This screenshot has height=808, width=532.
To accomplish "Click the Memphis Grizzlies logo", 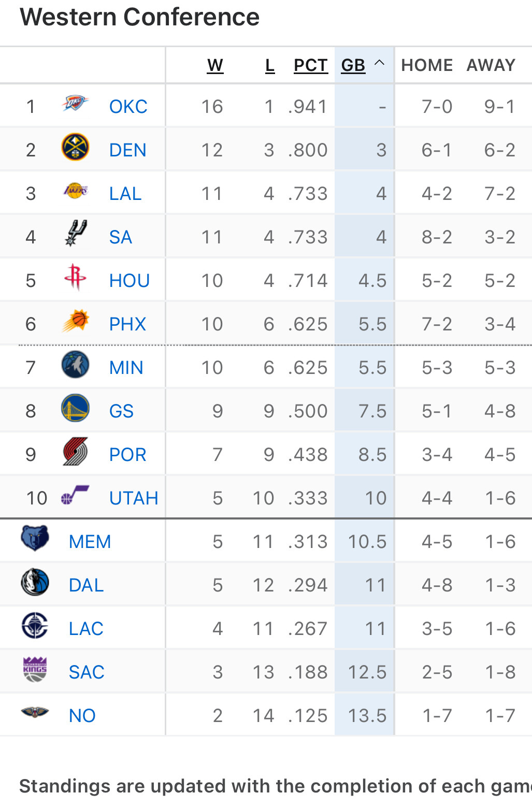I will [x=35, y=538].
